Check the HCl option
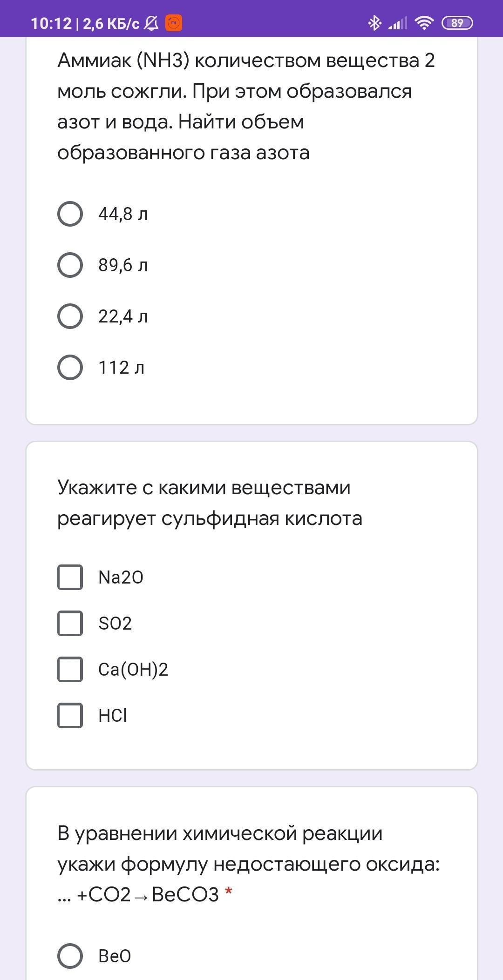Viewport: 503px width, 980px height. 70,715
